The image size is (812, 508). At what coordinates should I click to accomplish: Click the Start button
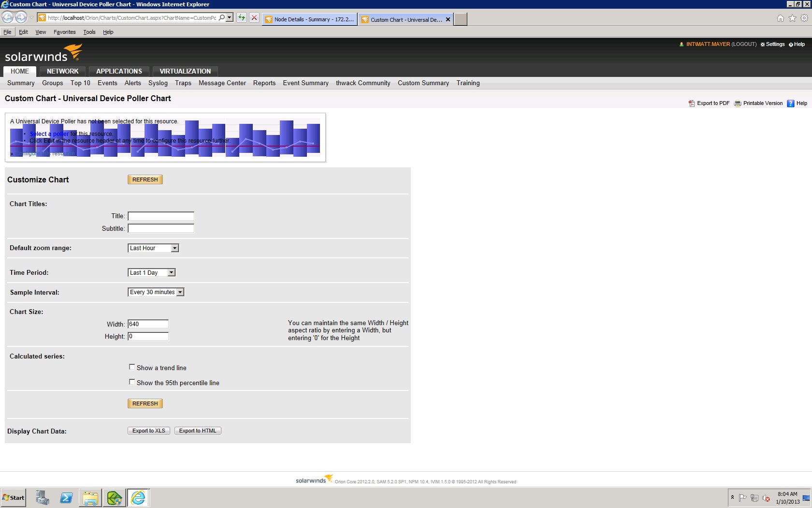coord(14,497)
